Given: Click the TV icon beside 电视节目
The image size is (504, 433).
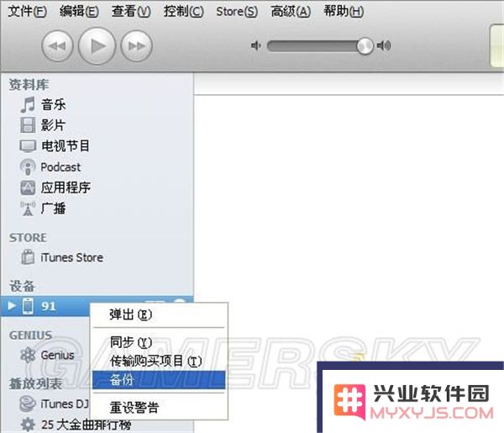Looking at the screenshot, I should click(28, 146).
